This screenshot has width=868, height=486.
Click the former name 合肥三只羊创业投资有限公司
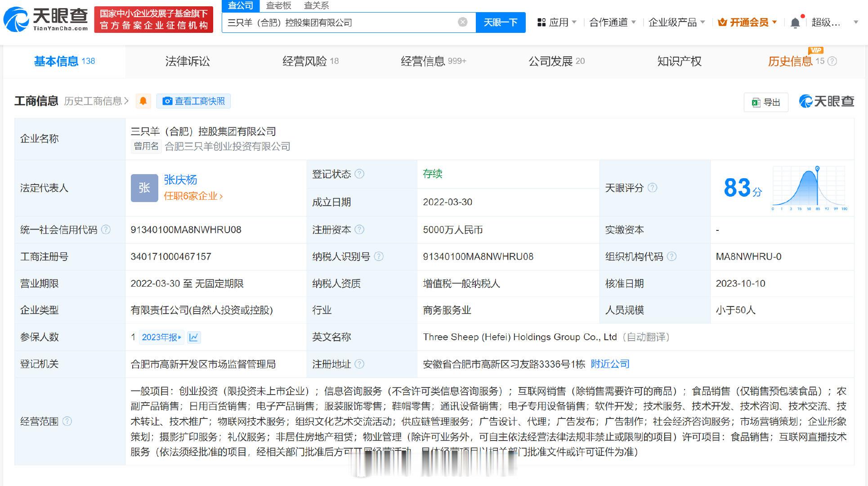tap(228, 146)
